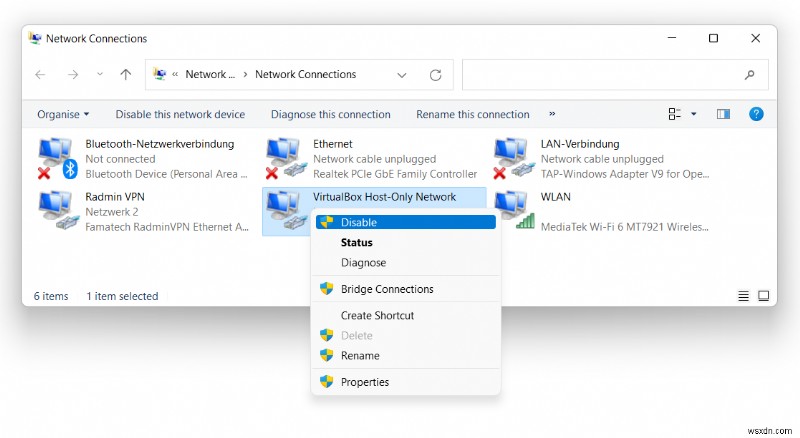Choose Rename in the context menu
800x438 pixels.
pos(406,355)
